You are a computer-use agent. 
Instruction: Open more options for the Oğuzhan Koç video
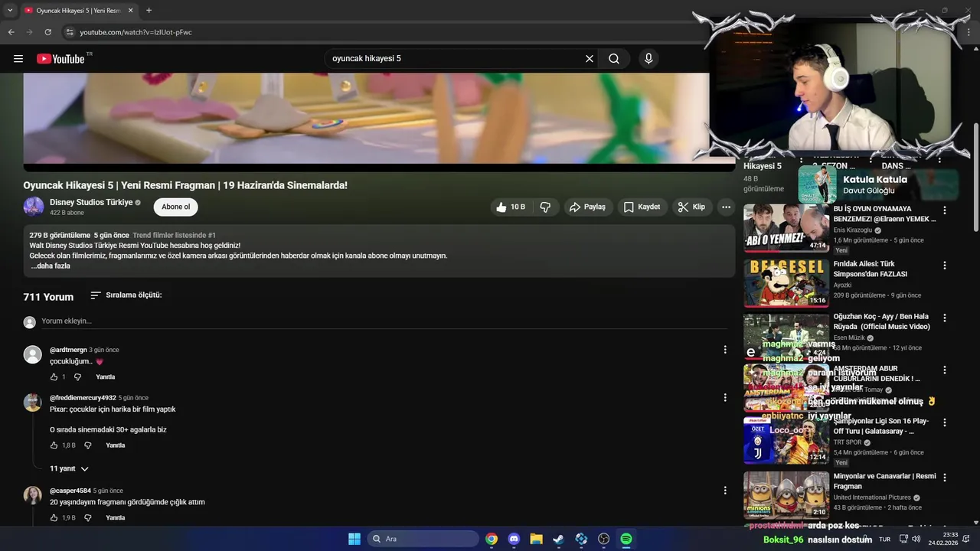(x=944, y=318)
